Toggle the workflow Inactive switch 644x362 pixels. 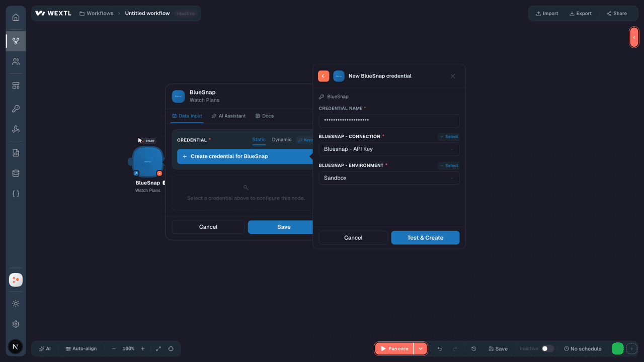[547, 349]
